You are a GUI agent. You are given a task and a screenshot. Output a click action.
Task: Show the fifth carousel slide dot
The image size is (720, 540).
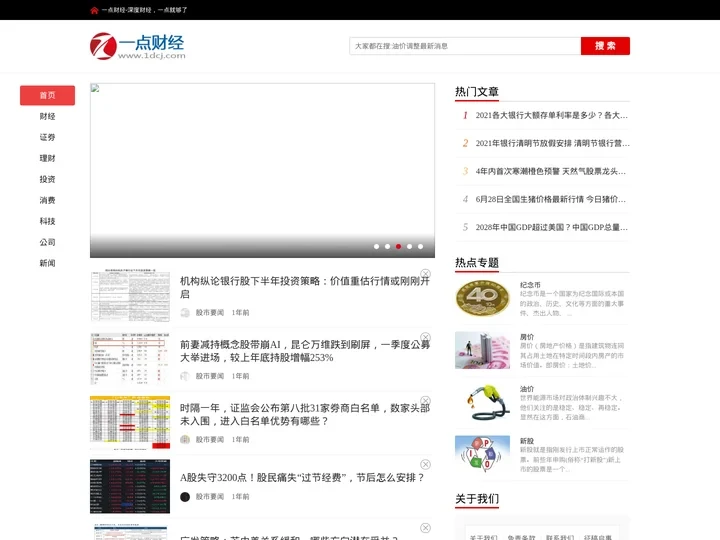(421, 247)
